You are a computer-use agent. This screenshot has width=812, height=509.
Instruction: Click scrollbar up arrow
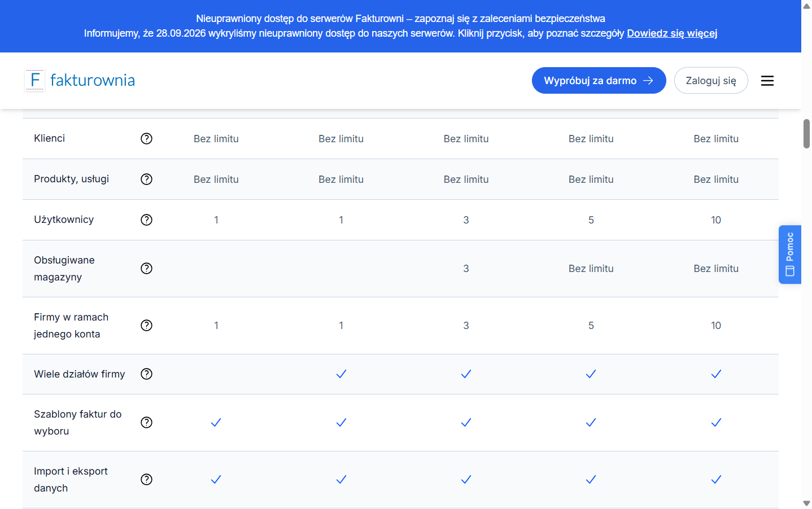[x=806, y=6]
